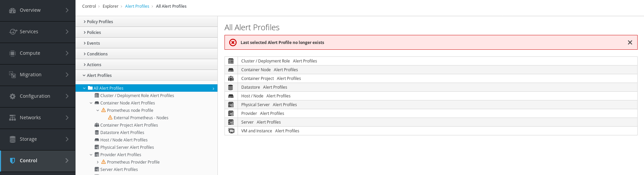This screenshot has width=644, height=175.
Task: Select External Prometheus - Nodes in tree
Action: tap(141, 118)
